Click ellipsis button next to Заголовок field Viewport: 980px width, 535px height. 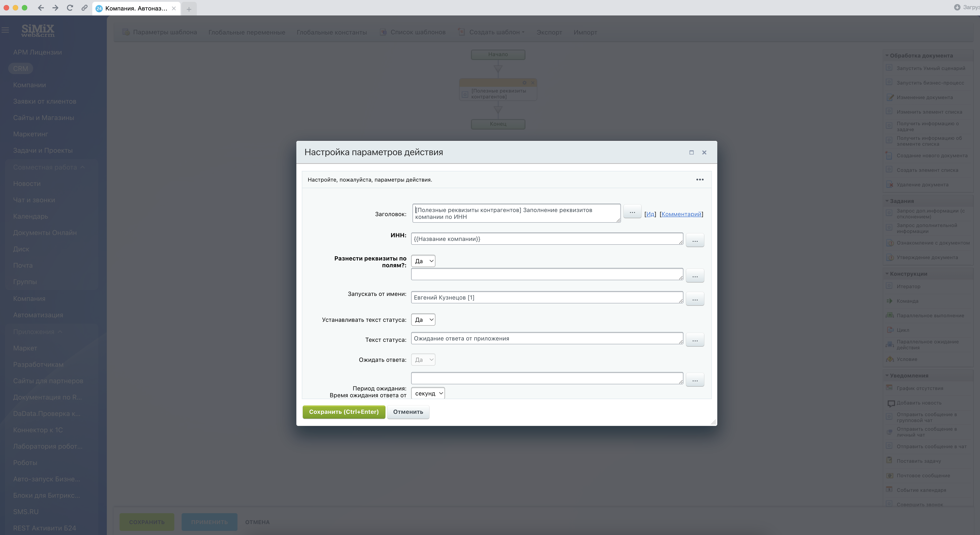[632, 212]
